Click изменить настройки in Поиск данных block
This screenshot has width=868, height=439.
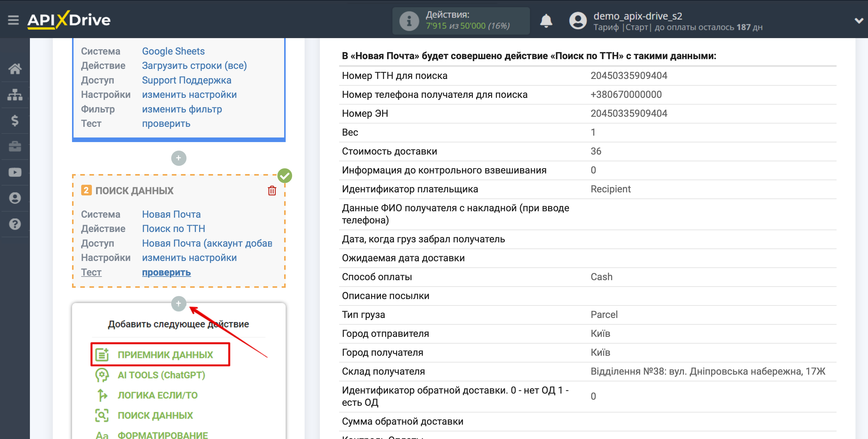[189, 258]
